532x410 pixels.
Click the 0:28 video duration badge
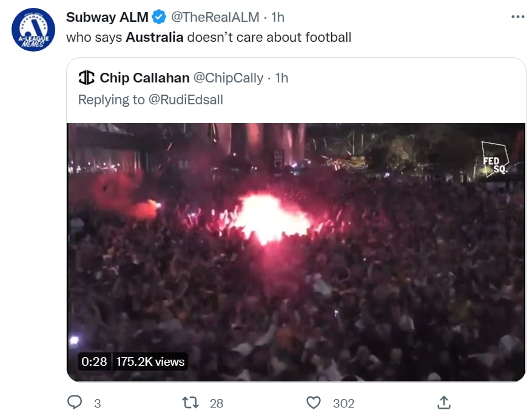[94, 361]
